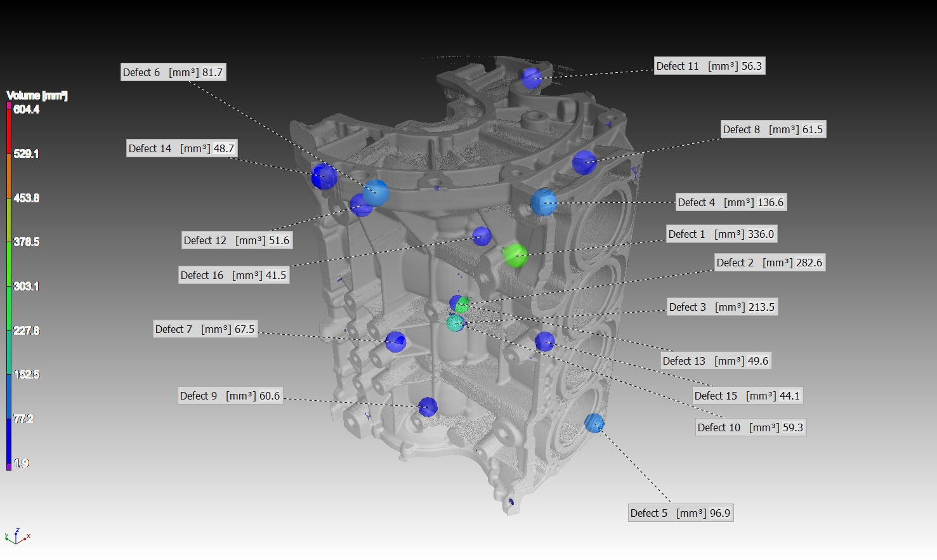Image resolution: width=937 pixels, height=560 pixels.
Task: Select the Defect 3 label showing 213.5
Action: click(722, 307)
